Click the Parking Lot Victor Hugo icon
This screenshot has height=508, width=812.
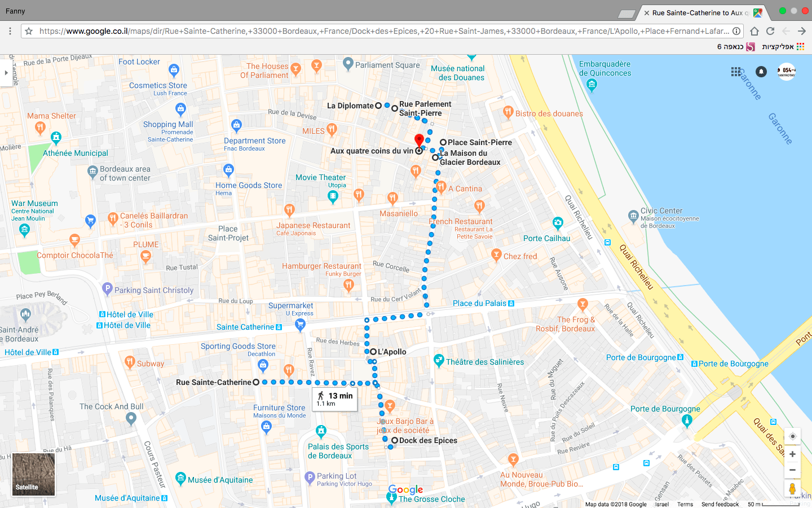click(310, 478)
